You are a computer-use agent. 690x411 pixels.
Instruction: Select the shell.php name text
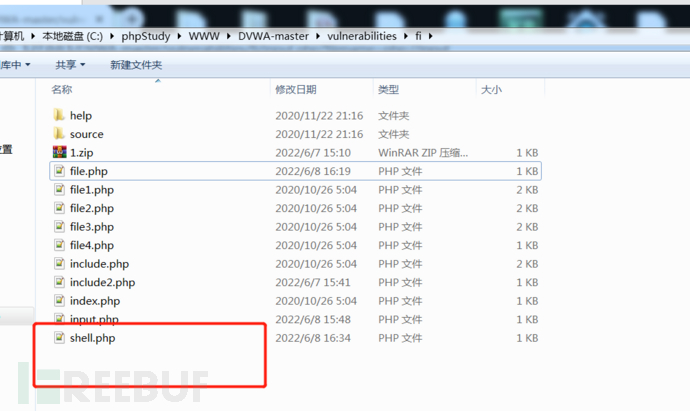92,338
